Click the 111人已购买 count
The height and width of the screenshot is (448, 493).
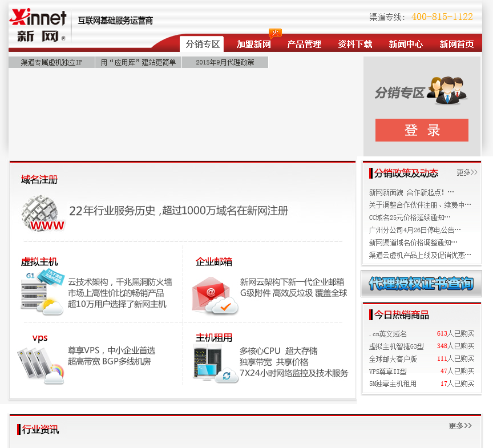455,359
